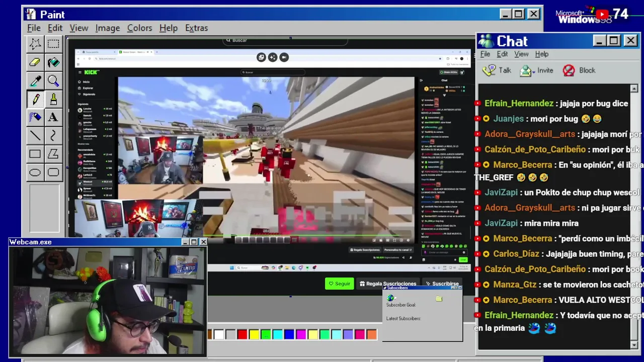Click Manza_Gtz username in chat

(x=515, y=285)
